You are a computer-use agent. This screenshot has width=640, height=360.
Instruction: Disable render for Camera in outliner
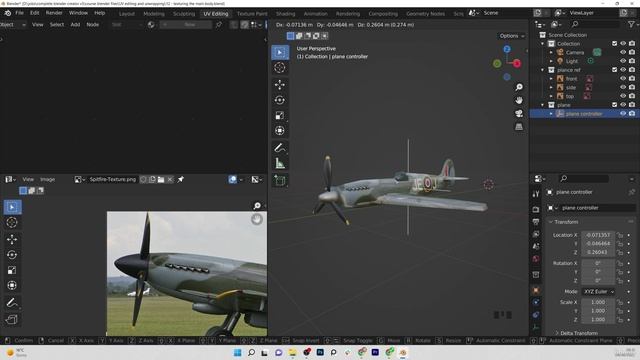point(632,52)
